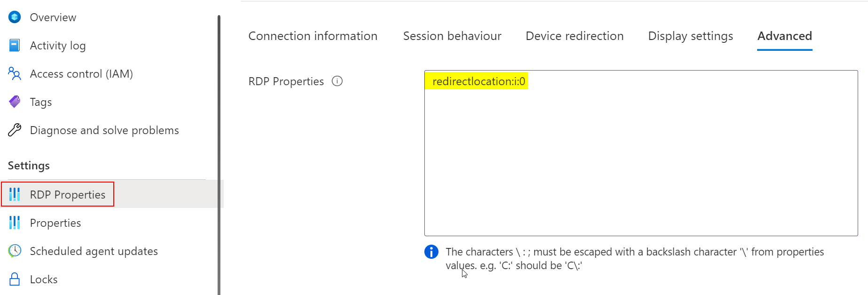Open Access control (IAM) menu item
Viewport: 868px width, 295px height.
[81, 74]
